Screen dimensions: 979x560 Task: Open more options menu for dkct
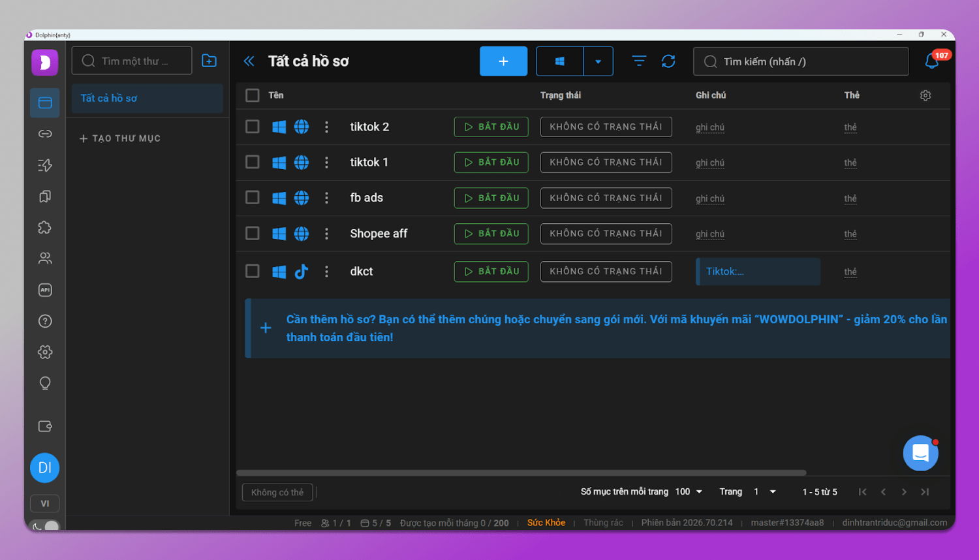tap(327, 272)
